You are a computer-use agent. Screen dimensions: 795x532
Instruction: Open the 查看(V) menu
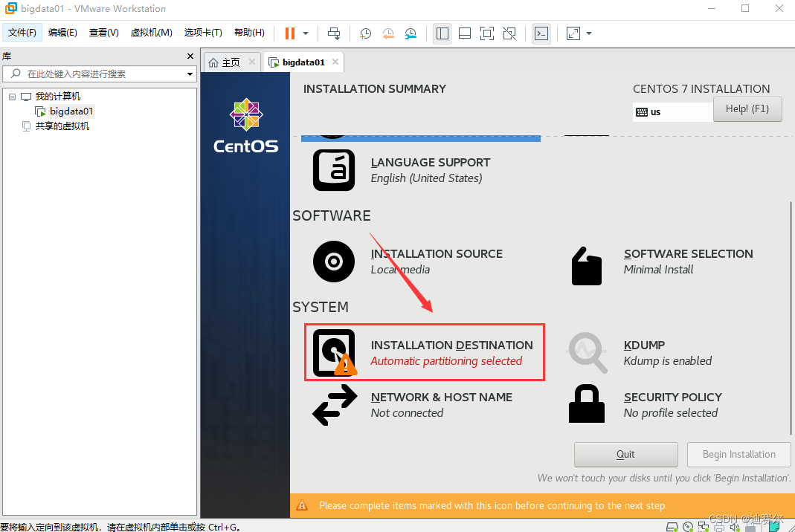coord(104,33)
